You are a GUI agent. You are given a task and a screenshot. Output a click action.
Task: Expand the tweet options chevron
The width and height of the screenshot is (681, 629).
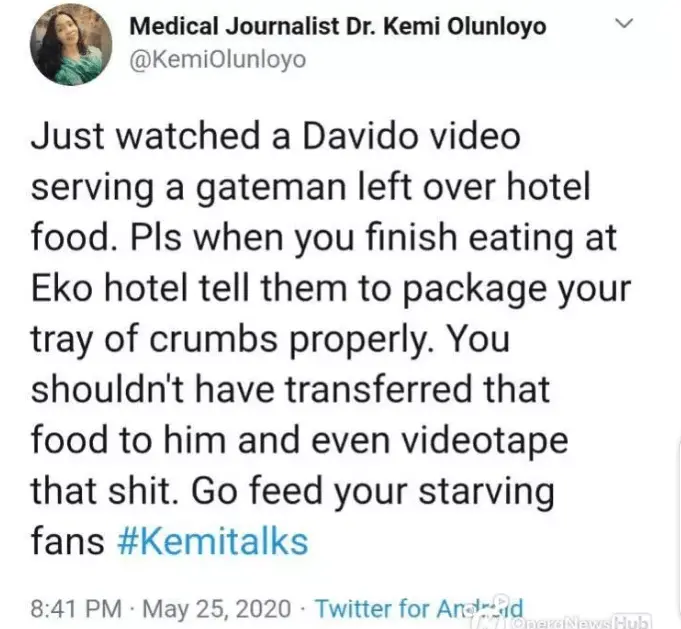(x=625, y=23)
